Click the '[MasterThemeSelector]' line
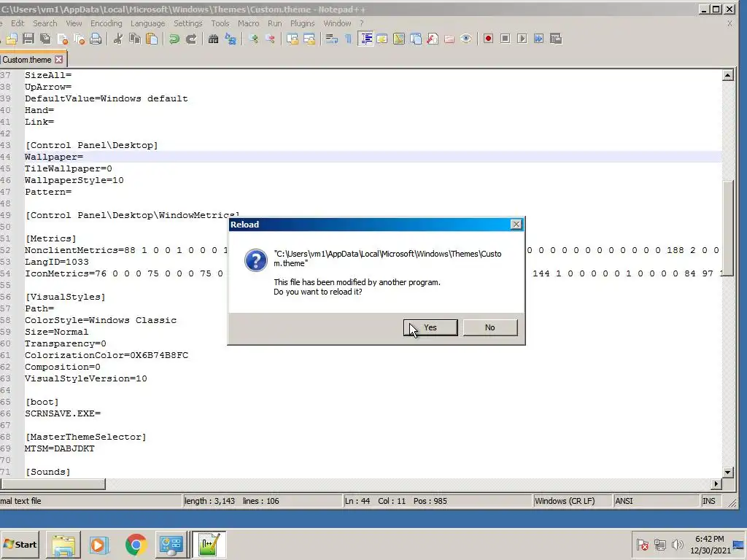The image size is (747, 560). [86, 437]
